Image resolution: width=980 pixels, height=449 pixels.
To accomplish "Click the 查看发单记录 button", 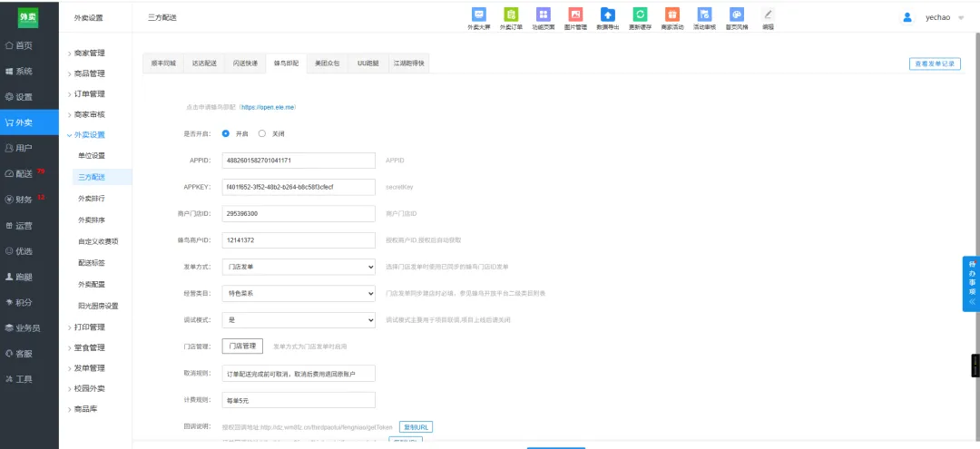I will (935, 63).
